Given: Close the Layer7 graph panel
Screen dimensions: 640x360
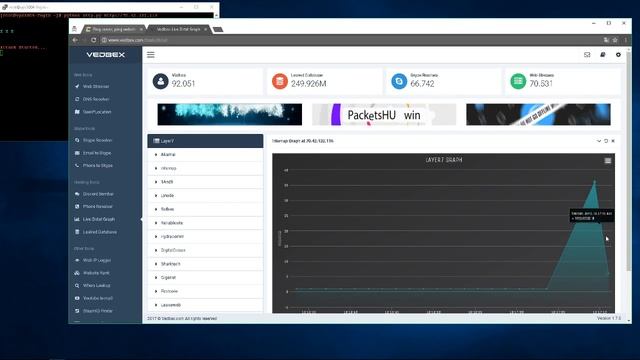Looking at the screenshot, I should (x=613, y=141).
